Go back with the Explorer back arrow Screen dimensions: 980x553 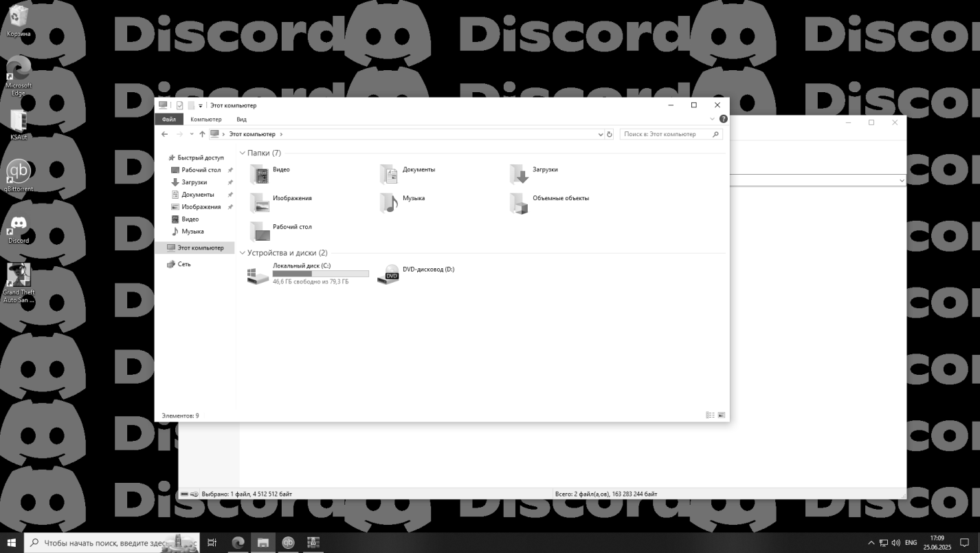pos(165,134)
